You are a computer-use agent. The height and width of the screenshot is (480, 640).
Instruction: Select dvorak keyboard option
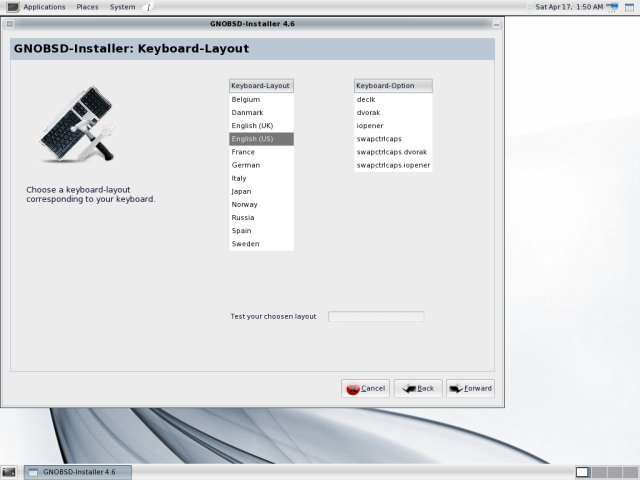(369, 113)
